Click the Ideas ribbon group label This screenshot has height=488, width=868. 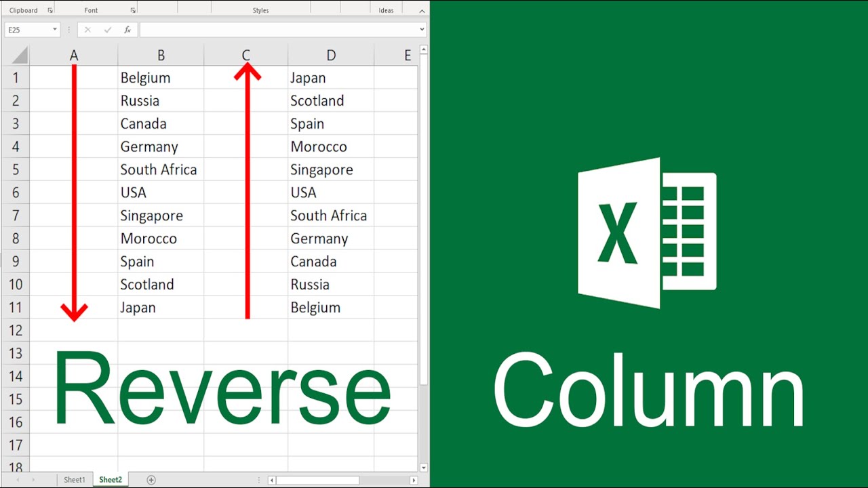tap(387, 11)
